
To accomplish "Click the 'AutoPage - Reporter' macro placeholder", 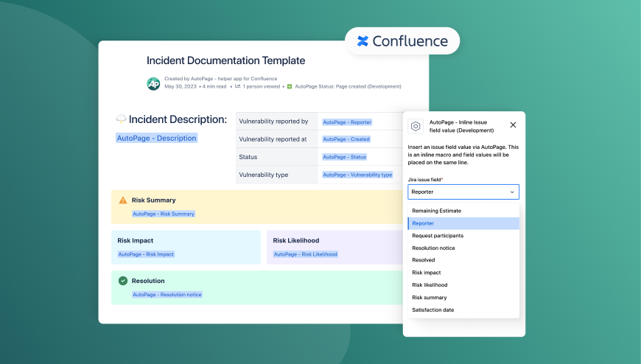I will point(347,122).
